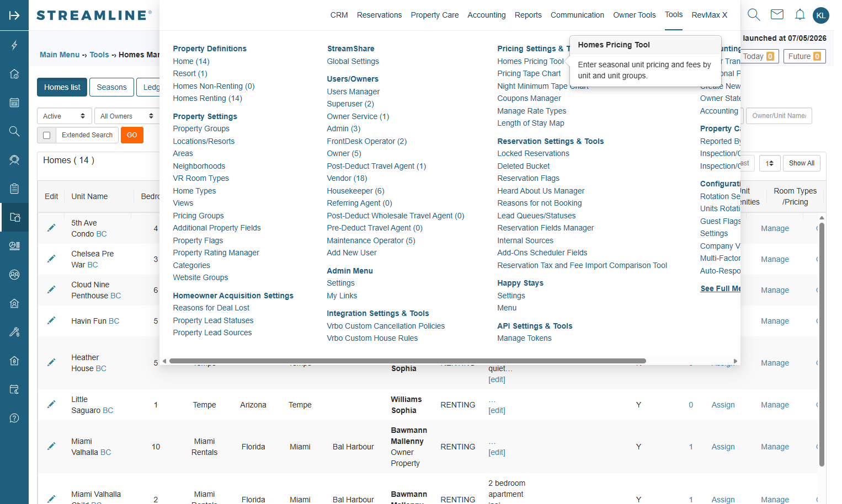Click the Show All button
Screen dimensions: 842x504
[801, 163]
